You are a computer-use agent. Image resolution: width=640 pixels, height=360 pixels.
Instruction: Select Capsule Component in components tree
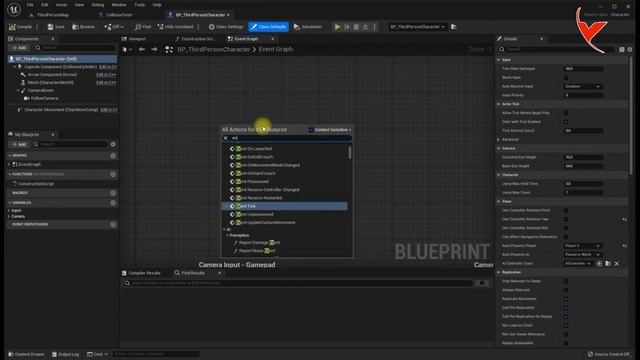click(x=60, y=67)
